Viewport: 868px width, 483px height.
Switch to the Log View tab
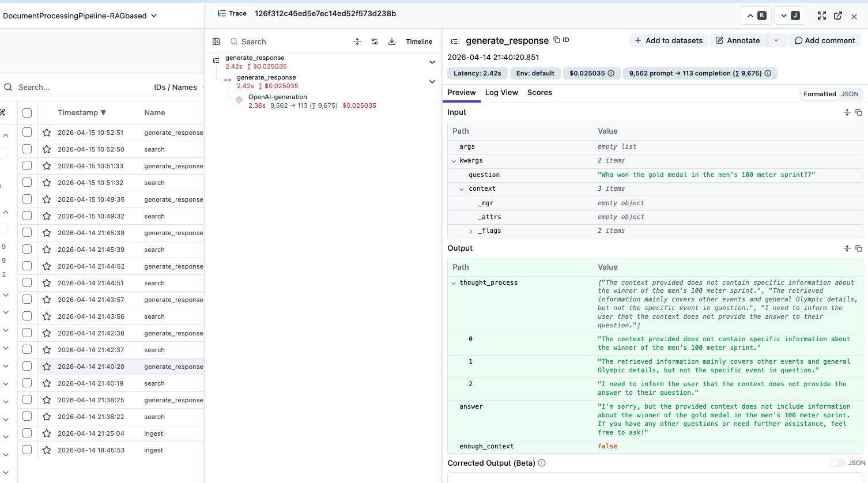(x=501, y=93)
